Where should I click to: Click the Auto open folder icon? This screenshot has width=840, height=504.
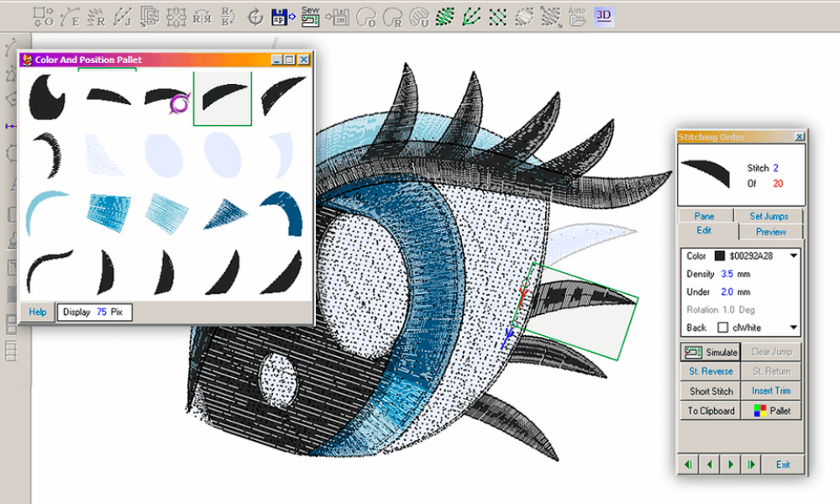tap(577, 17)
